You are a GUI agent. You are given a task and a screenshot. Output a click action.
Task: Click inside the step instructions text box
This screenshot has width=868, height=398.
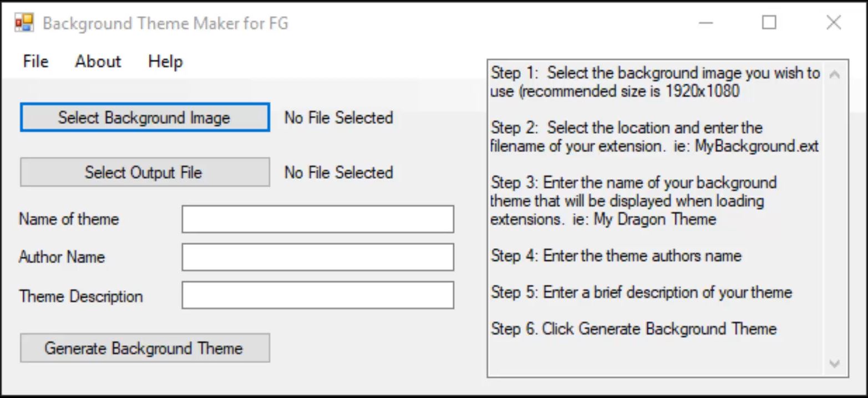tap(655, 219)
